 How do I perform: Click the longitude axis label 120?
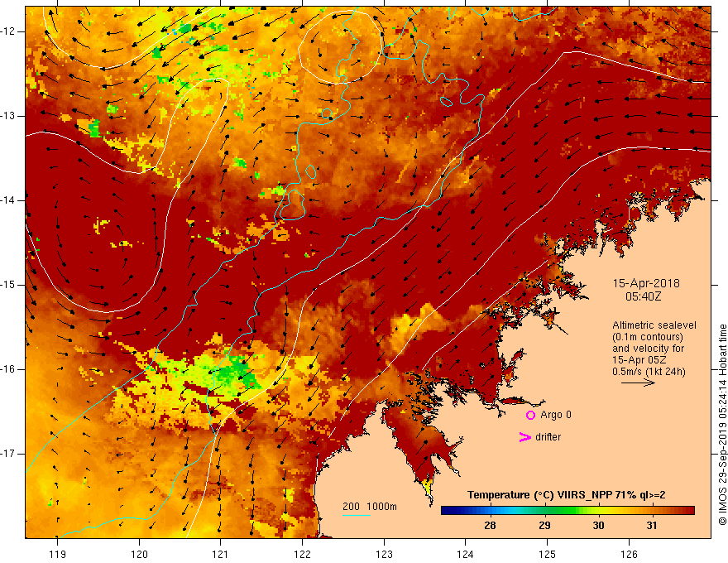tap(139, 554)
